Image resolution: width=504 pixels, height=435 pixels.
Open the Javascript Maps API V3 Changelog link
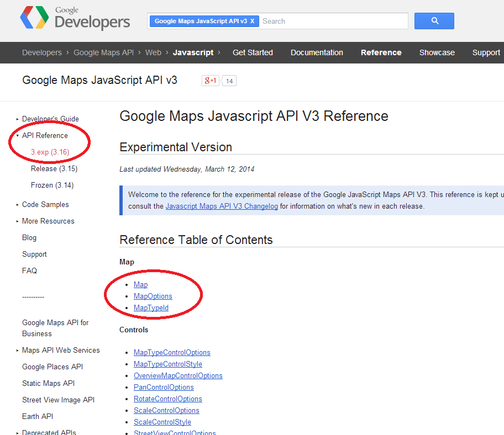(x=222, y=206)
